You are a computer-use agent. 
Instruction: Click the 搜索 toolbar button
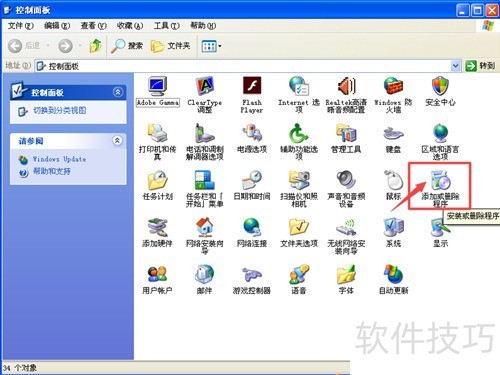[127, 46]
